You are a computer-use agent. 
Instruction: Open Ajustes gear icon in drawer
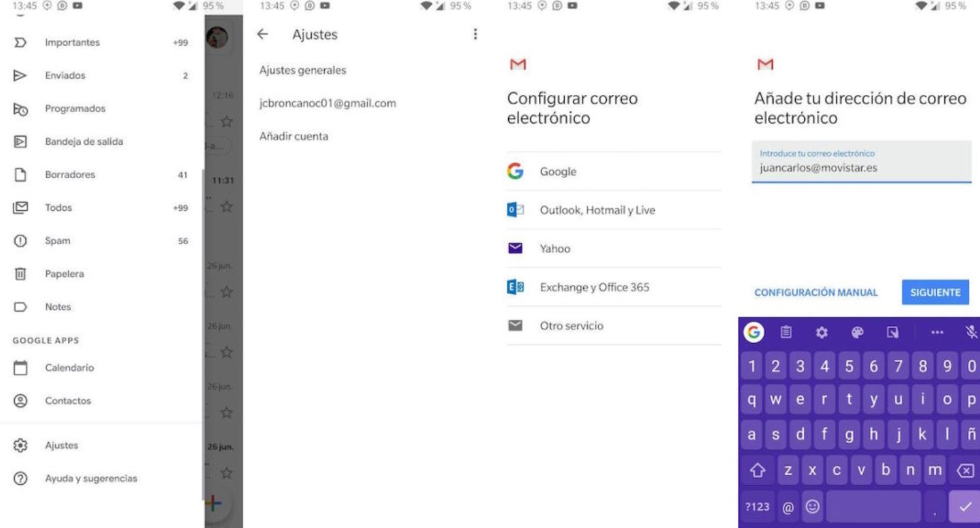tap(20, 445)
